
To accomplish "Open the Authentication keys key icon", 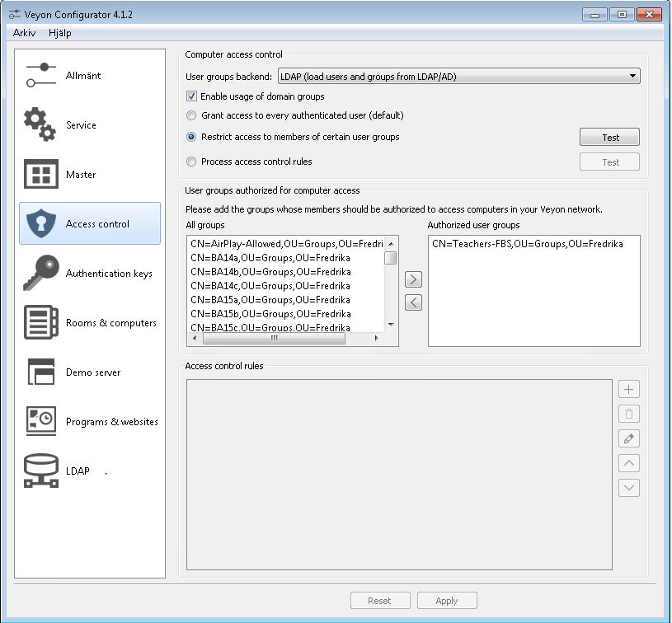I will tap(41, 273).
